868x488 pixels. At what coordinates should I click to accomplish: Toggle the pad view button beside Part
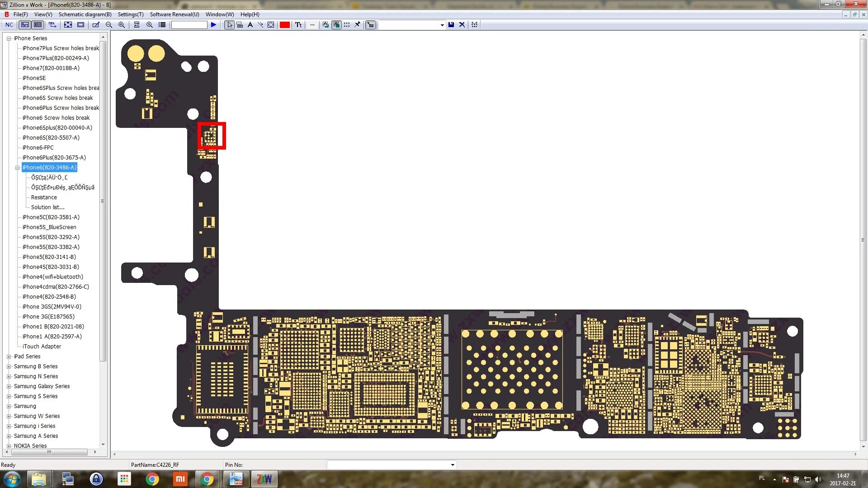[38, 25]
